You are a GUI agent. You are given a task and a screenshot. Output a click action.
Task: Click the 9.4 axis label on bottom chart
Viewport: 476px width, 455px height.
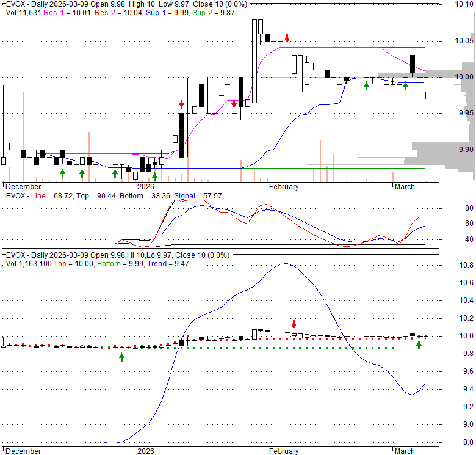coord(468,389)
